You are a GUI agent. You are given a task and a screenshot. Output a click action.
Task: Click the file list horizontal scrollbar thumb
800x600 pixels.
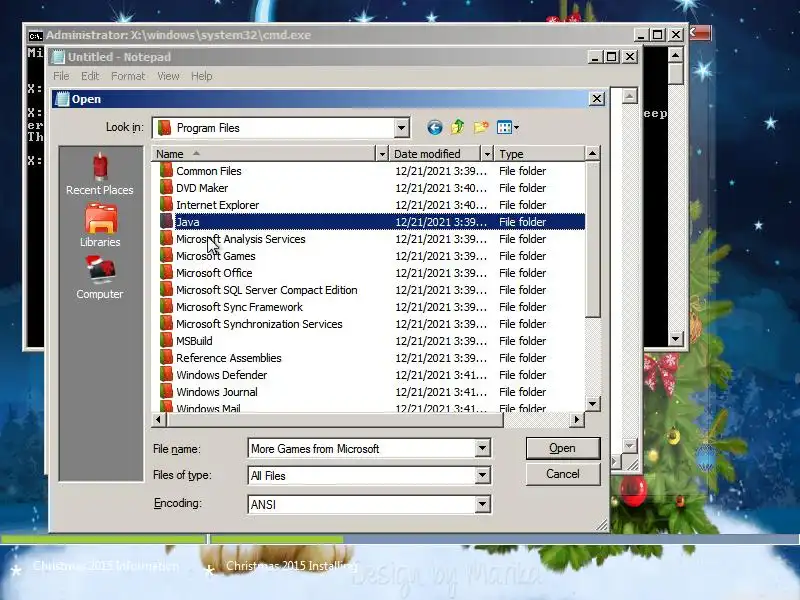335,419
